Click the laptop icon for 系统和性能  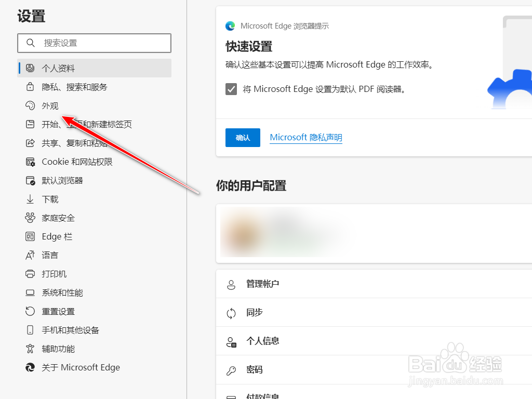(30, 292)
